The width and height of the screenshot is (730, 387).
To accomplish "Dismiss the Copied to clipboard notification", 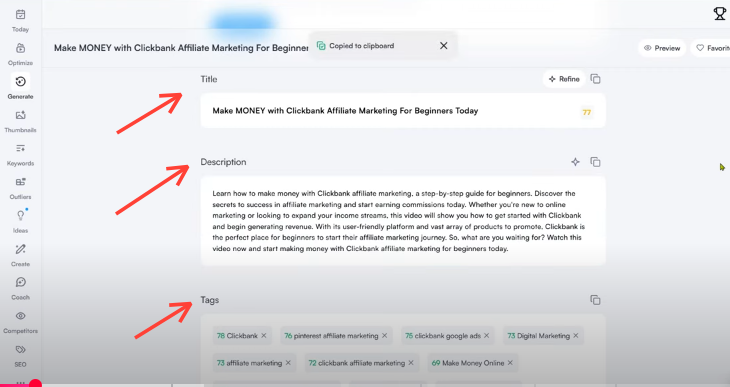I will (x=444, y=46).
